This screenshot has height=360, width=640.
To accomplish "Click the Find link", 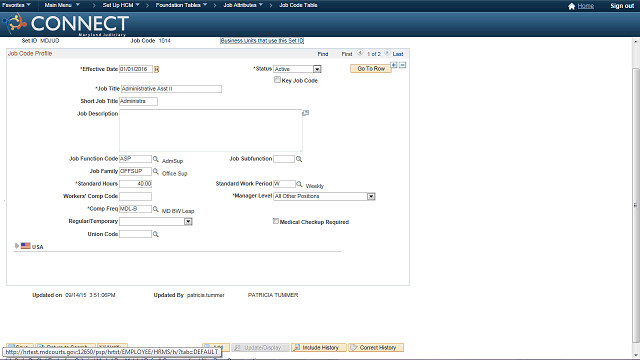I will 323,54.
